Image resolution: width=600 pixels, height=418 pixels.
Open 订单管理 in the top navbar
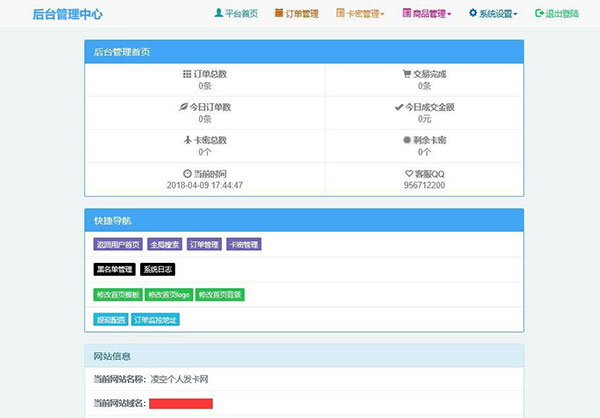click(297, 13)
